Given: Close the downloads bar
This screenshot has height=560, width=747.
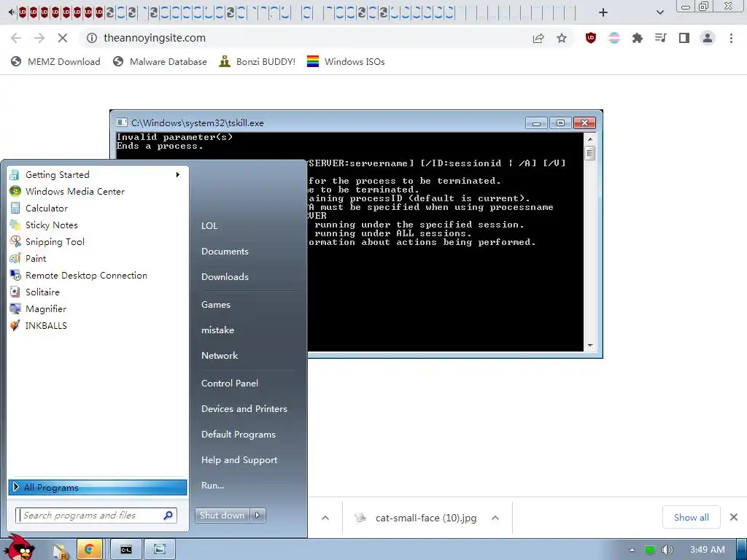Looking at the screenshot, I should coord(734,517).
